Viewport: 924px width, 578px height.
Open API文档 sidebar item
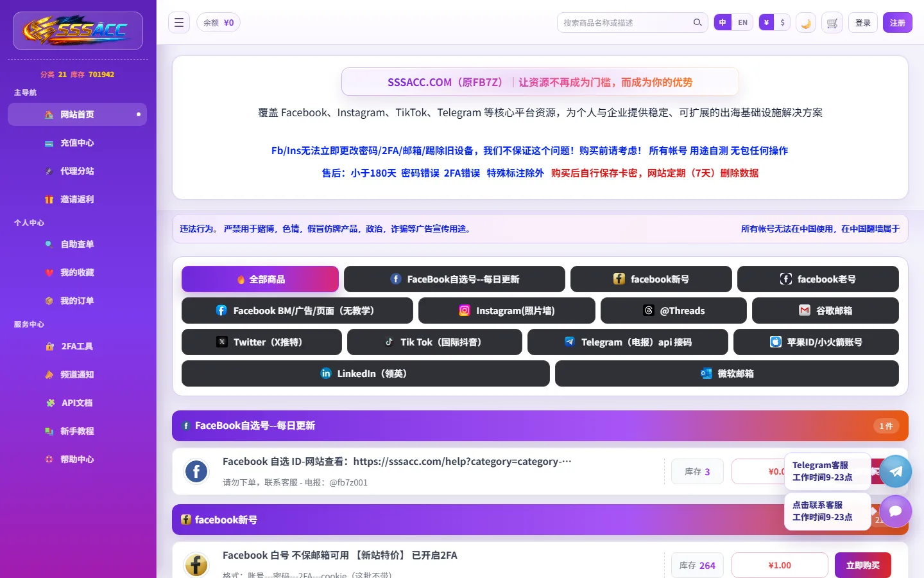(77, 403)
